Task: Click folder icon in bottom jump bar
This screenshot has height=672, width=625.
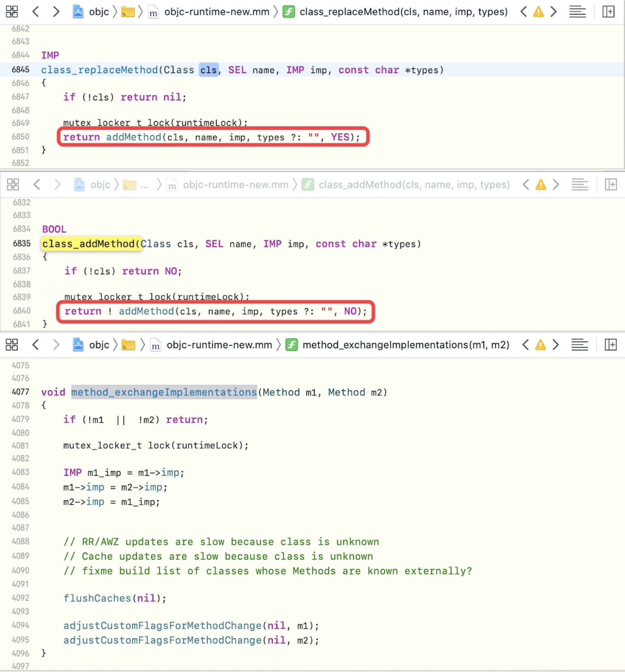Action: point(128,345)
